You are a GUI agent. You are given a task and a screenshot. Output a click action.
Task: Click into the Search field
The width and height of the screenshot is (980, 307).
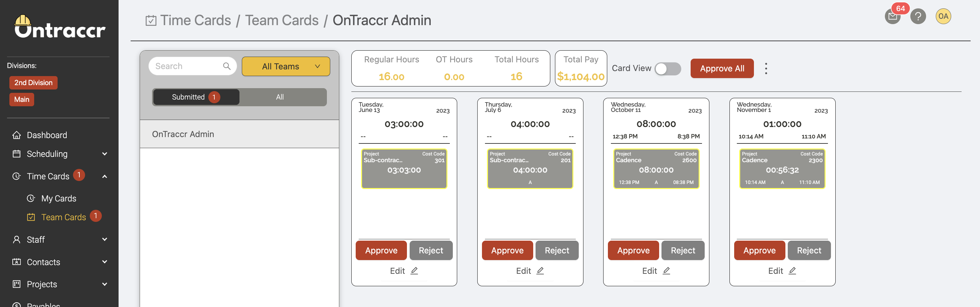(x=193, y=66)
